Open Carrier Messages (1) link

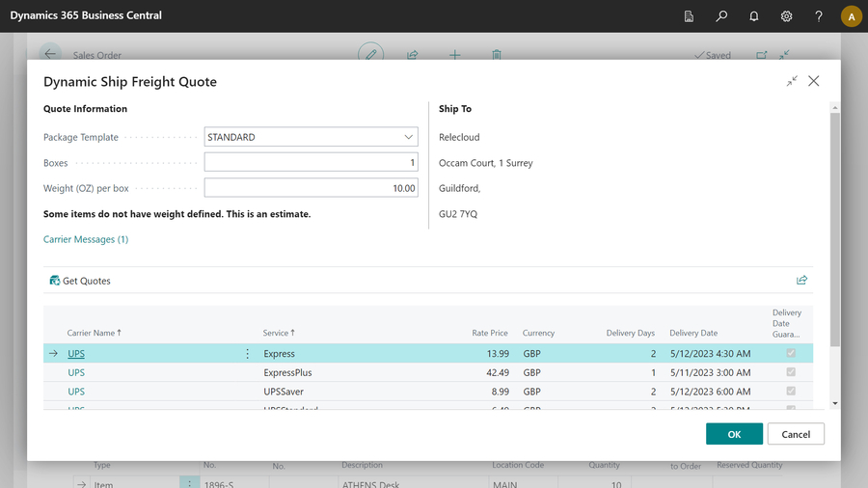coord(86,239)
